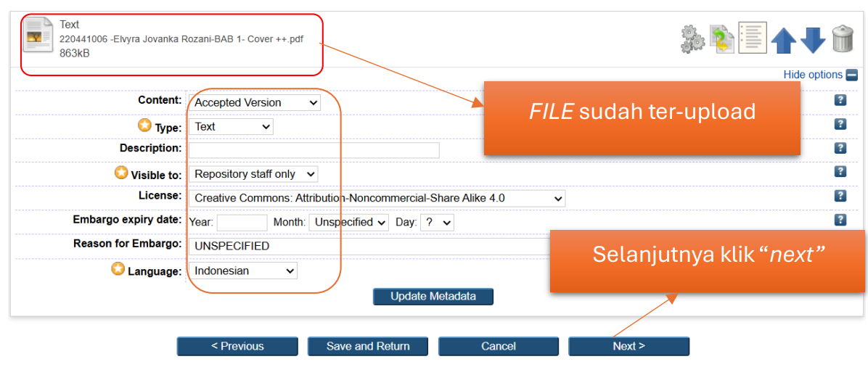
Task: Click the lined-page metadata icon
Action: (x=752, y=38)
